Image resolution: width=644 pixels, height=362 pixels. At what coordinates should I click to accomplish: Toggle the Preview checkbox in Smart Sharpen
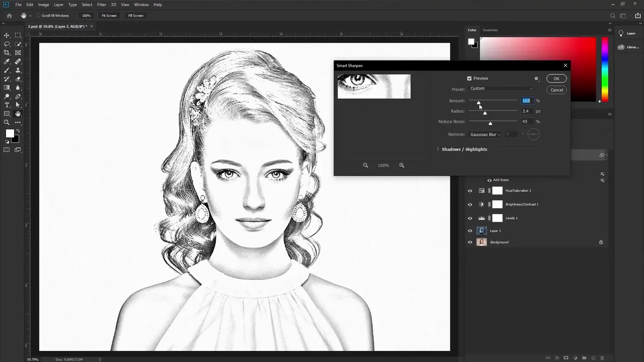tap(469, 78)
